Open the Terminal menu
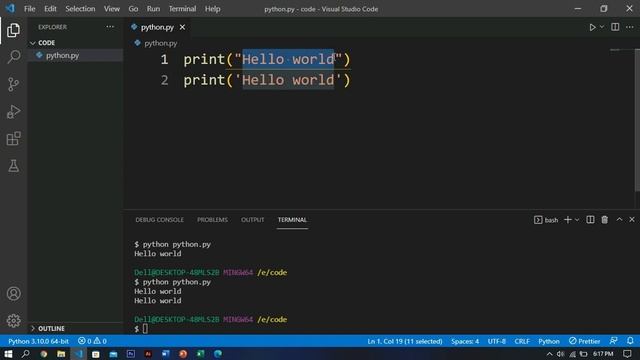The width and height of the screenshot is (640, 360). (x=182, y=9)
